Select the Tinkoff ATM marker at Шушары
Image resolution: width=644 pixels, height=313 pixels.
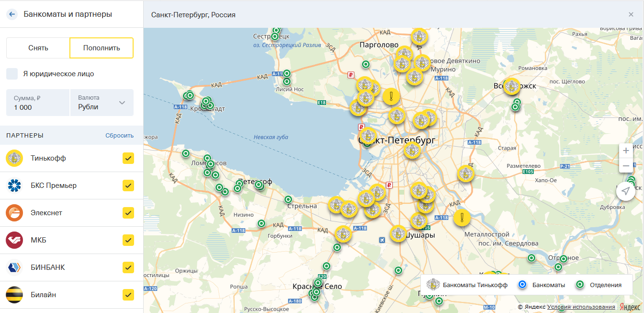coord(398,233)
